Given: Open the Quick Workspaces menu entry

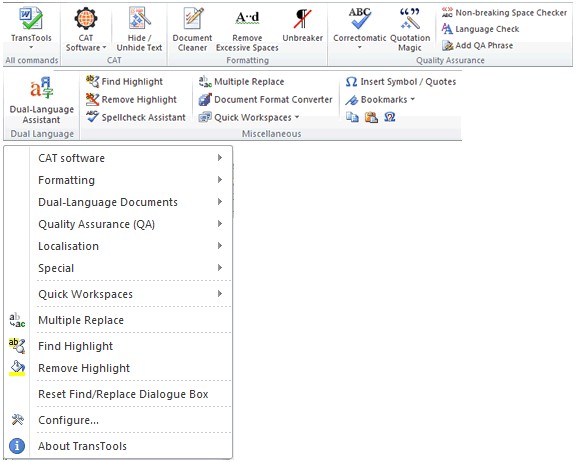Looking at the screenshot, I should 118,294.
